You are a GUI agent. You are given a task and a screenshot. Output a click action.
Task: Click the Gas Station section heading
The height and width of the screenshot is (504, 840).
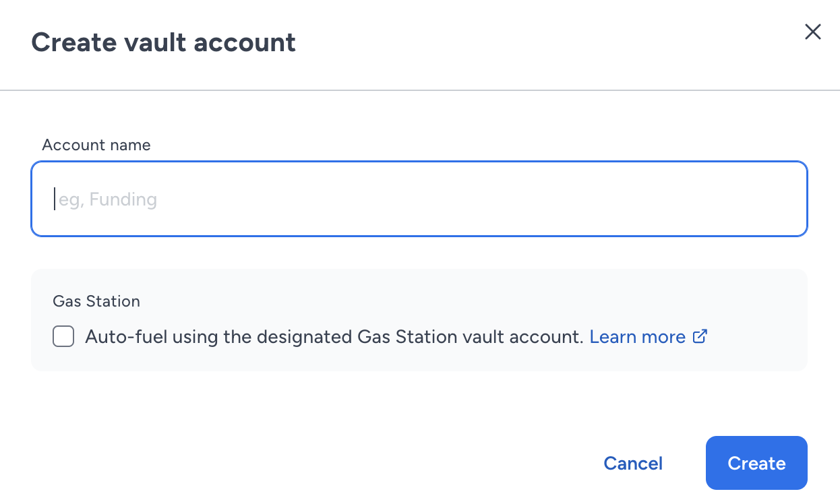[96, 301]
